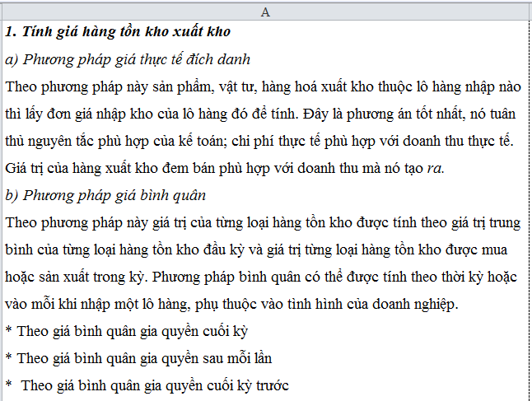The image size is (532, 401).
Task: Click "* Theo giá bình quân gia quyền sau mỗi lần"
Action: tap(139, 358)
